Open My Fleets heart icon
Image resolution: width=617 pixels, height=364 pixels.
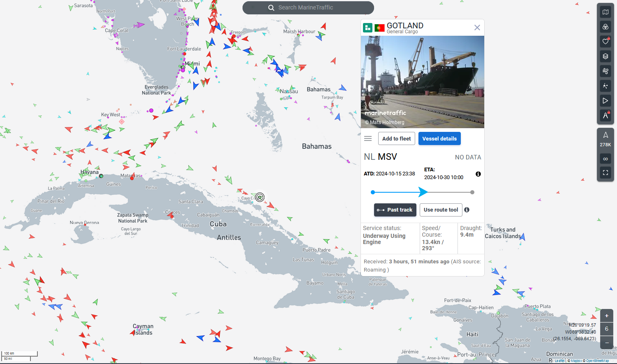pyautogui.click(x=605, y=41)
